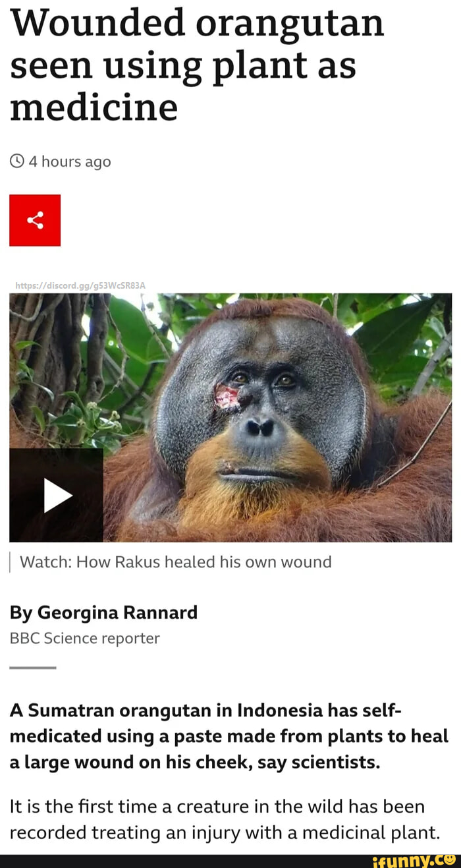Click the orangutan face in video thumbnail
This screenshot has height=868, width=461.
pos(262,409)
